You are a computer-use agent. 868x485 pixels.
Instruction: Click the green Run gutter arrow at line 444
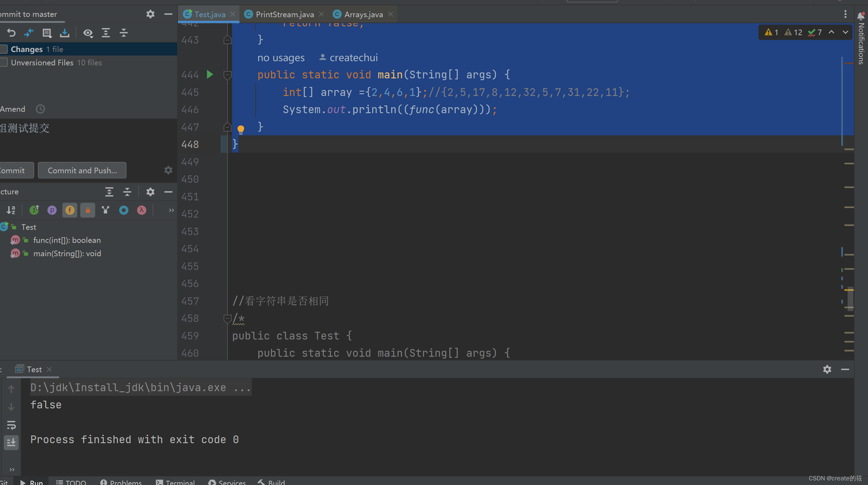coord(210,75)
